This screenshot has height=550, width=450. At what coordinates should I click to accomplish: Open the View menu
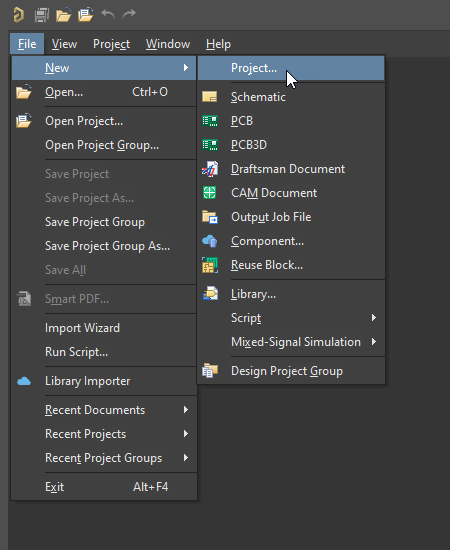(65, 44)
